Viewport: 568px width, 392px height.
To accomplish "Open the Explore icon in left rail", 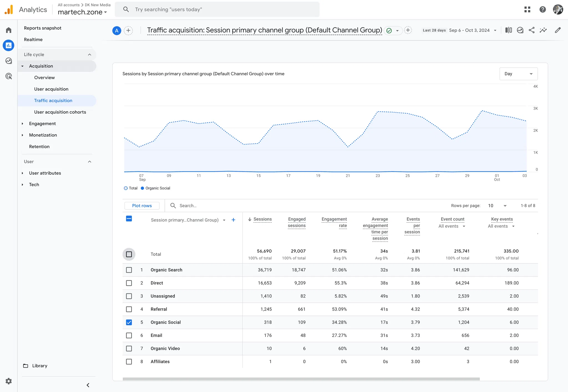I will tap(9, 61).
